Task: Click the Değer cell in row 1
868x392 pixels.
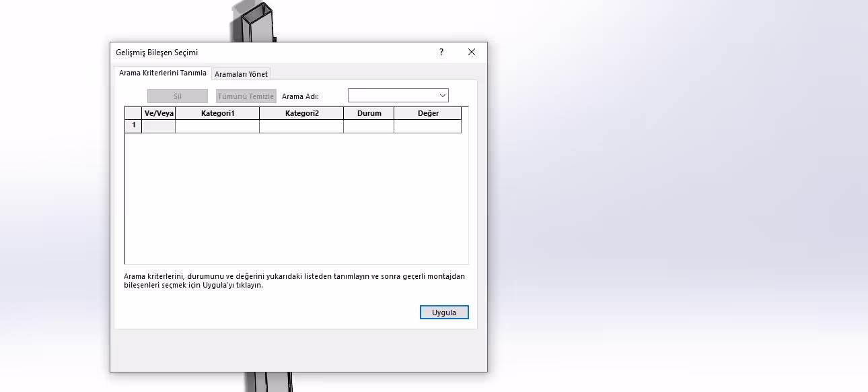Action: click(428, 126)
